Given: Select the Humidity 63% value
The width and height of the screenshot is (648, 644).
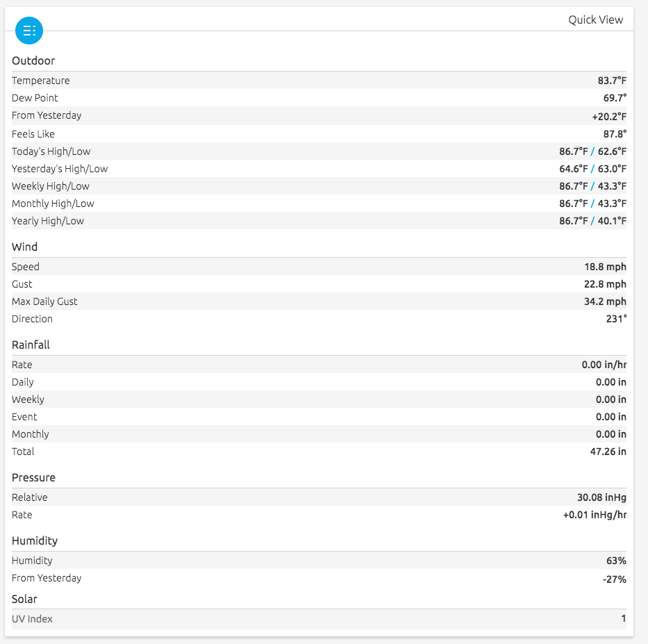Looking at the screenshot, I should click(x=616, y=561).
